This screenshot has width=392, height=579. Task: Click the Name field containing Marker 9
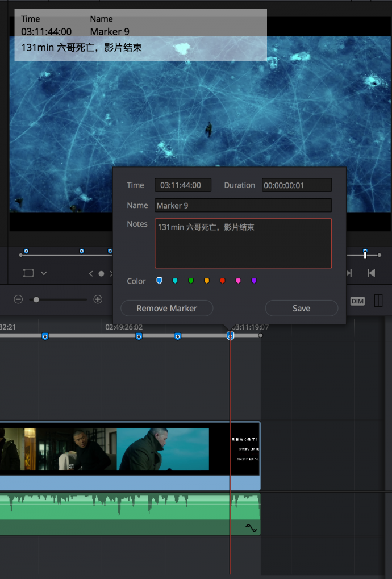coord(243,205)
